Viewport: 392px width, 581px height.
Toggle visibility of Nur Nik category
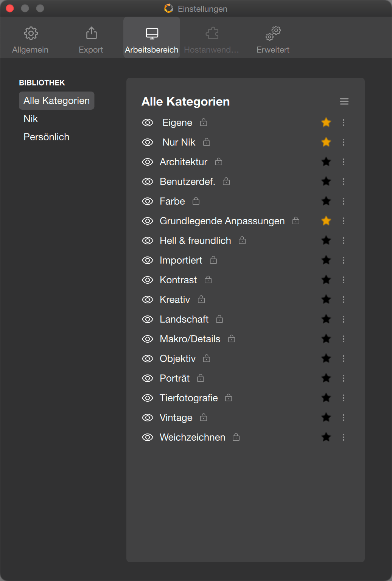pyautogui.click(x=148, y=142)
